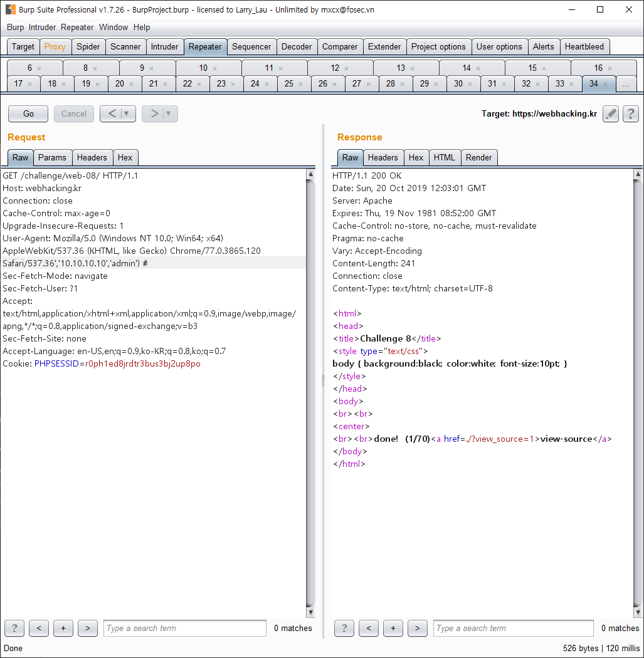
Task: Open the back history dropdown arrow
Action: tap(127, 113)
